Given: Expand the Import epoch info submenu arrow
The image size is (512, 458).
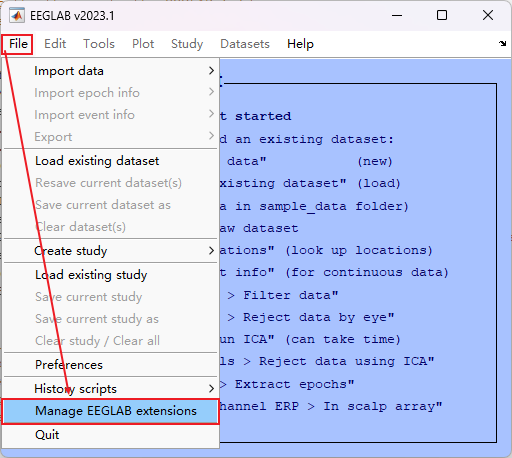Looking at the screenshot, I should [x=211, y=92].
